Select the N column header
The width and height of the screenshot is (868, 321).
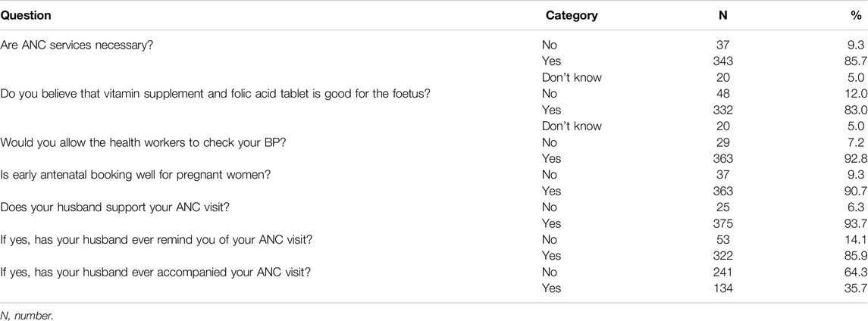pyautogui.click(x=722, y=16)
